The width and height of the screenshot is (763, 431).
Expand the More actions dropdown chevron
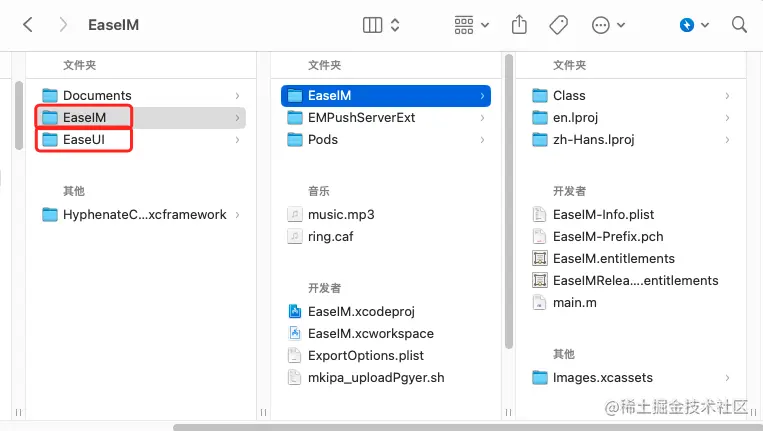(621, 25)
